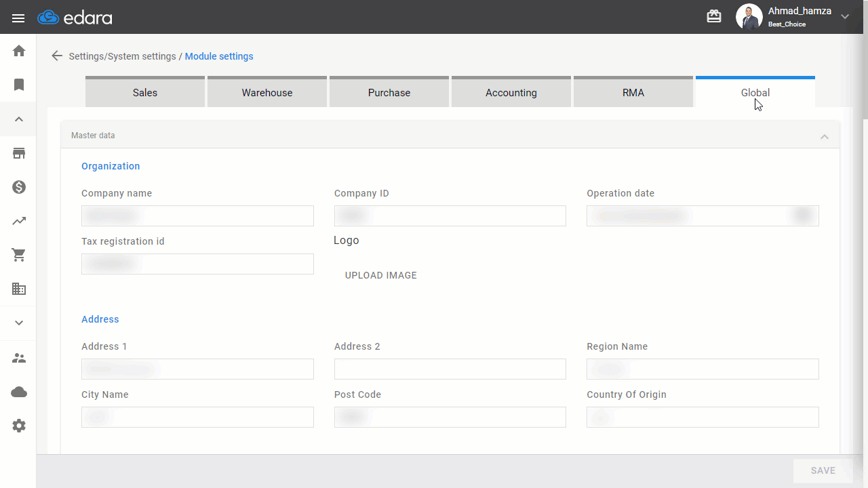Click the Organization section heading

tap(111, 166)
